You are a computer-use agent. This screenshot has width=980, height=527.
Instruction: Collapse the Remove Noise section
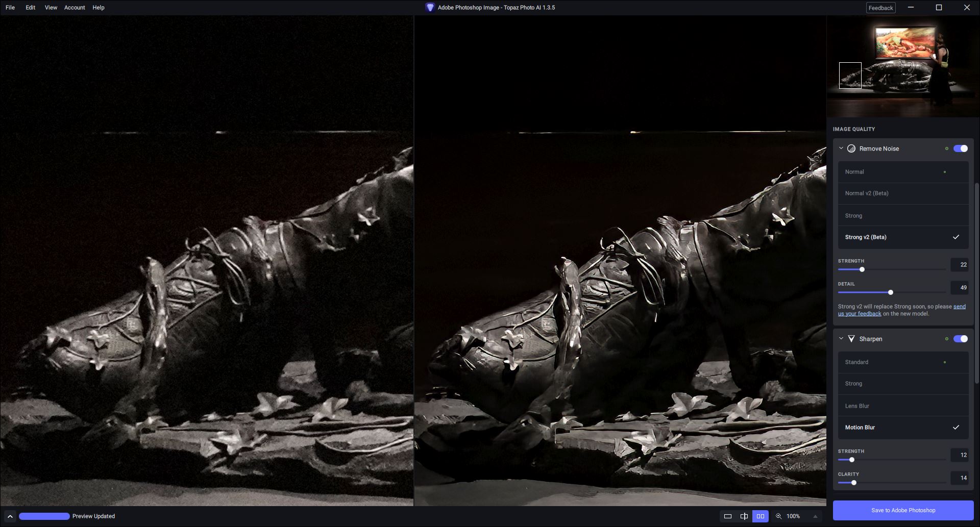point(841,148)
